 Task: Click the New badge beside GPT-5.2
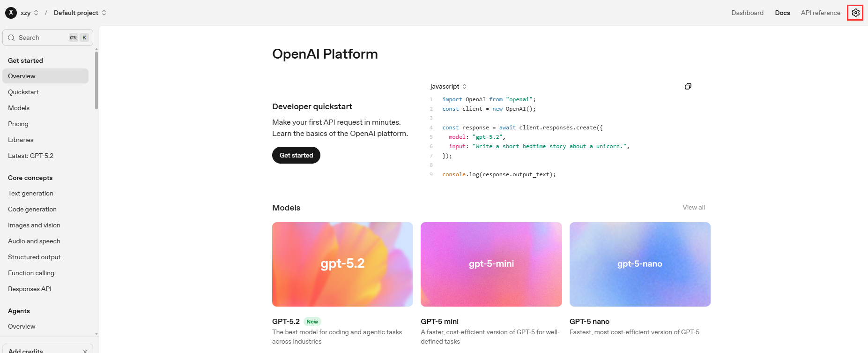(x=312, y=322)
